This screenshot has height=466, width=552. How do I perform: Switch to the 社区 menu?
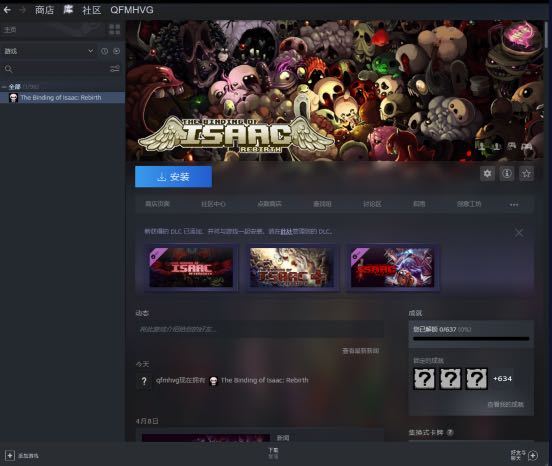(x=92, y=10)
